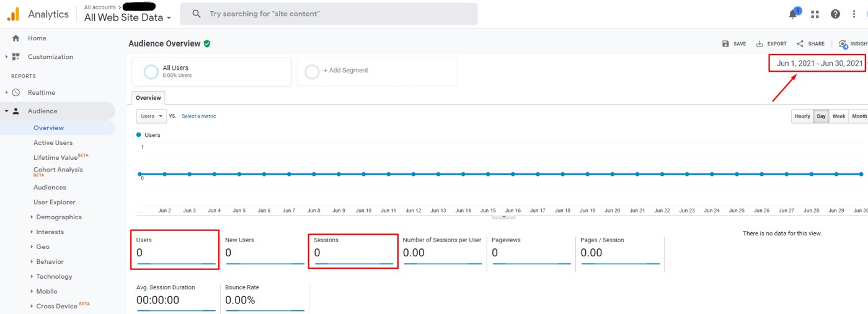
Task: Open the help question mark icon
Action: [x=836, y=14]
